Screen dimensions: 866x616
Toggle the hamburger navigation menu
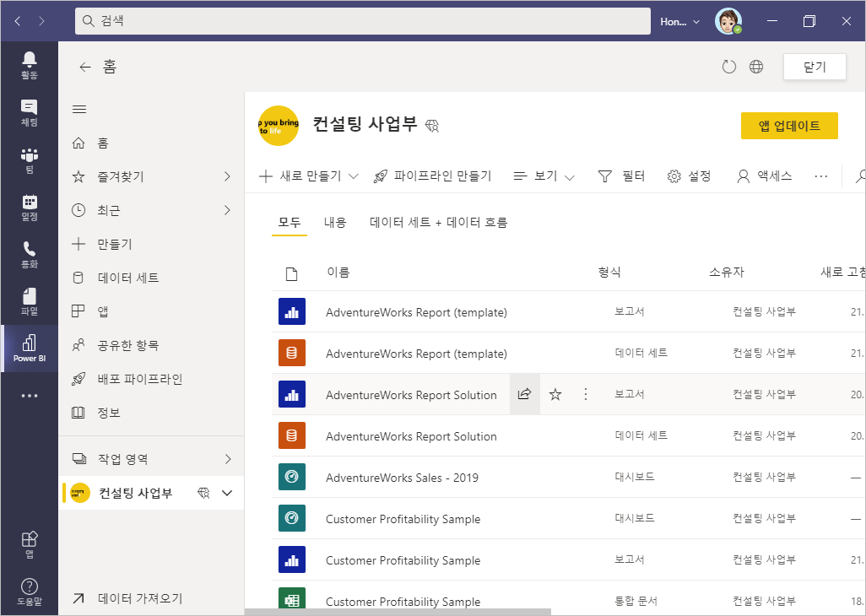(x=79, y=110)
